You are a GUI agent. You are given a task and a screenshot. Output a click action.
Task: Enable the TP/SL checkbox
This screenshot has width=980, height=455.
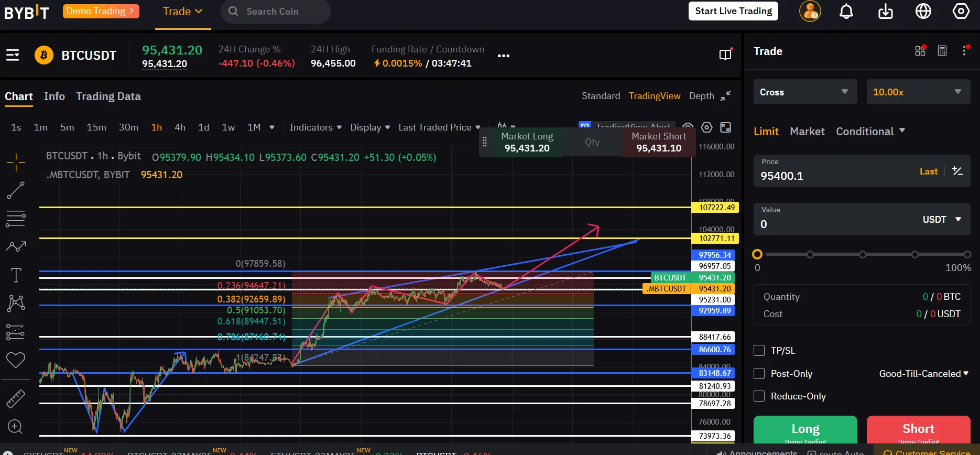click(759, 351)
